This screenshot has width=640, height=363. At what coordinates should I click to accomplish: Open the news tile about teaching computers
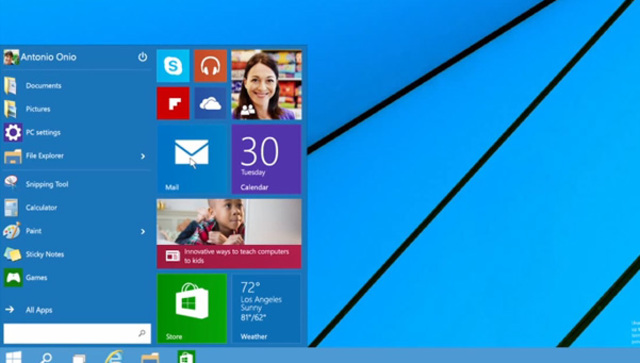(229, 234)
